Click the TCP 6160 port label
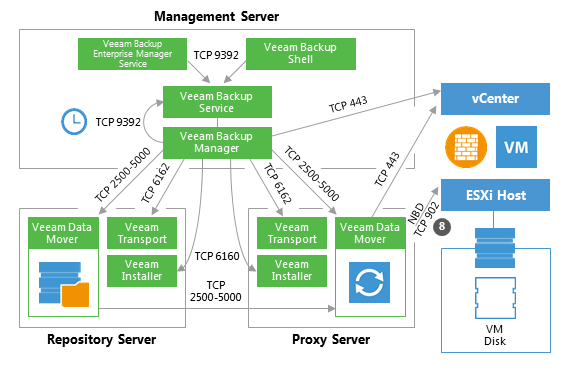This screenshot has width=580, height=378. tap(217, 256)
